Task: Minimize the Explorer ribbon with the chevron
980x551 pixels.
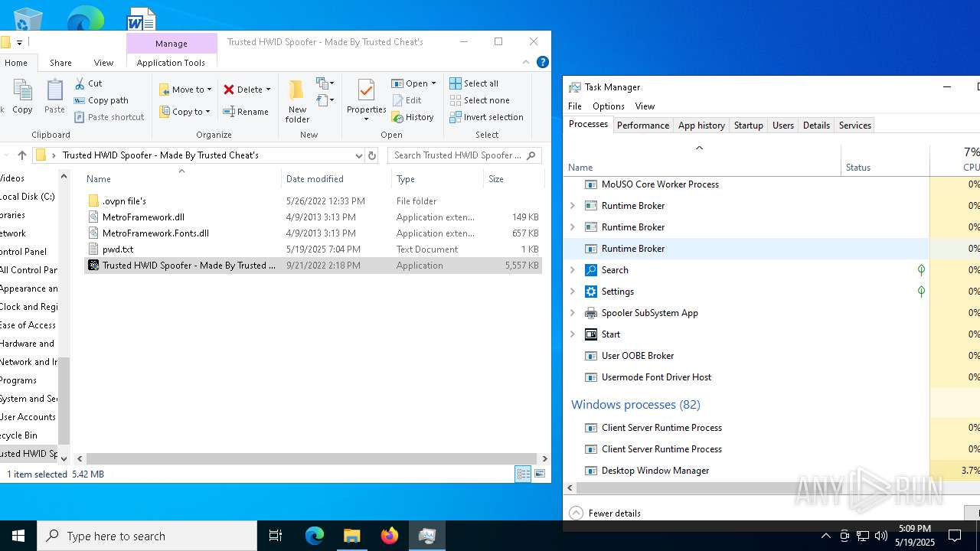Action: coord(526,63)
